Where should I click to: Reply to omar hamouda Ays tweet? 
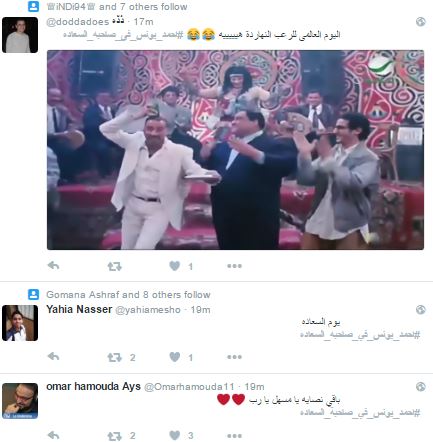click(x=53, y=435)
